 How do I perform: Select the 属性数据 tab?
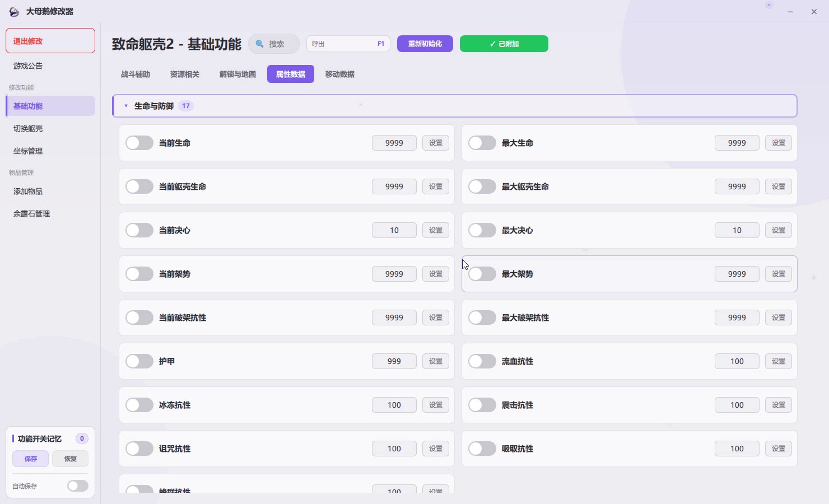tap(291, 74)
